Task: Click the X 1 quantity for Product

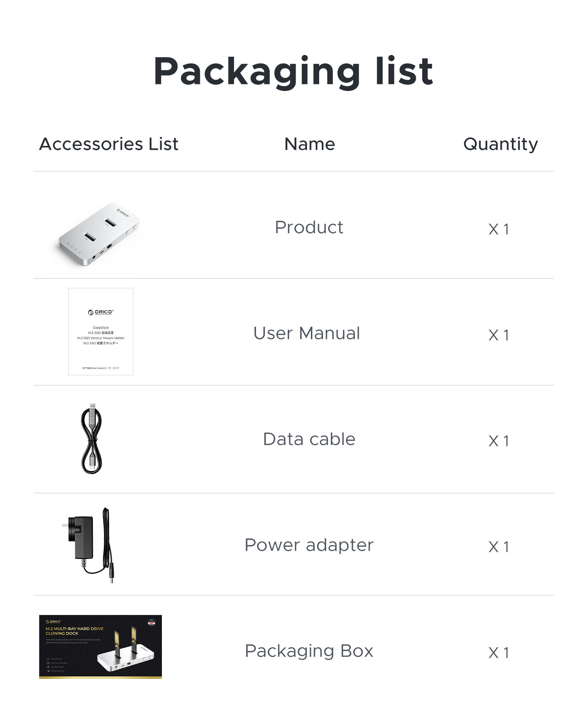Action: point(499,229)
